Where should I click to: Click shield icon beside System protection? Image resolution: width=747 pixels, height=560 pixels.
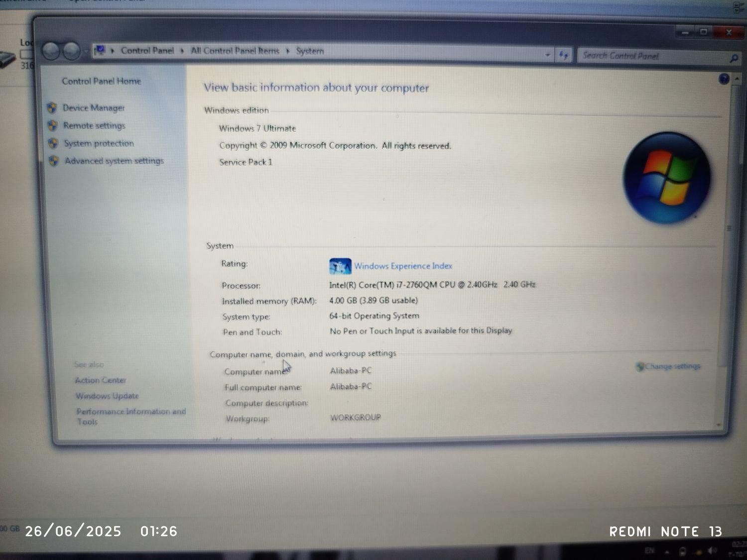pos(53,143)
